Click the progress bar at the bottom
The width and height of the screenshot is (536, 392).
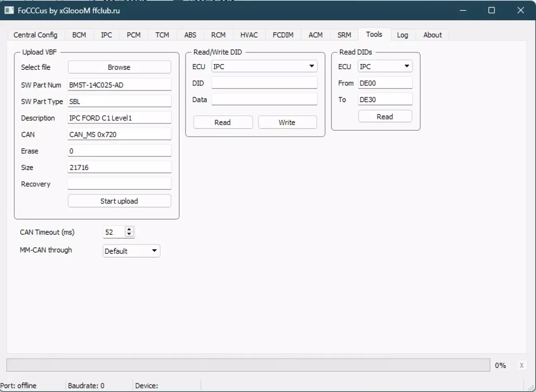(248, 365)
